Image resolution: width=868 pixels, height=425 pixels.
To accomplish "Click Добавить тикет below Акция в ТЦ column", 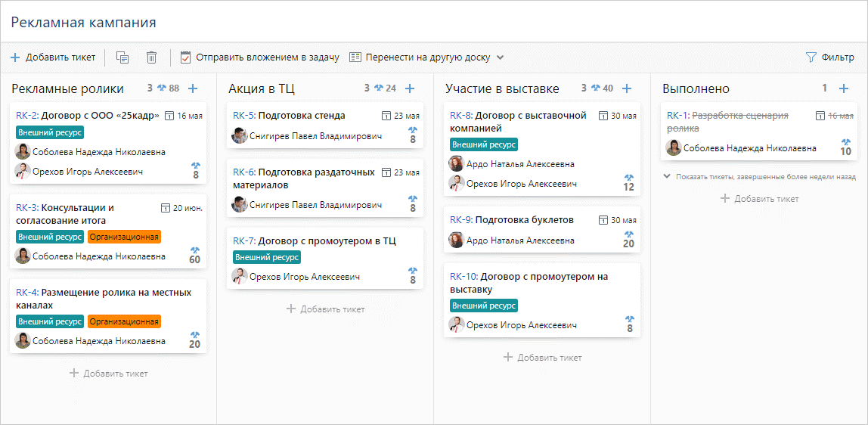I will [x=325, y=309].
